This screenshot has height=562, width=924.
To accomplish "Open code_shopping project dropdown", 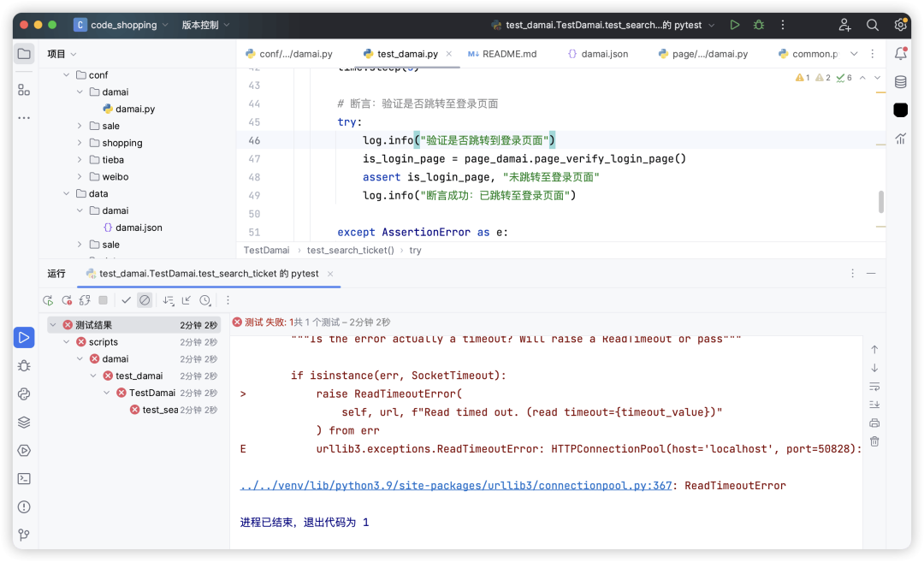I will click(121, 25).
